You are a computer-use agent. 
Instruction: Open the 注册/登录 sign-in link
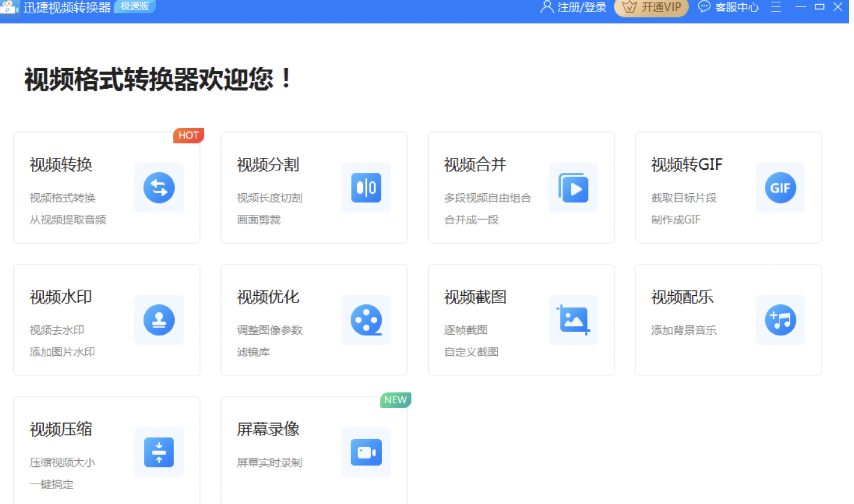point(573,8)
